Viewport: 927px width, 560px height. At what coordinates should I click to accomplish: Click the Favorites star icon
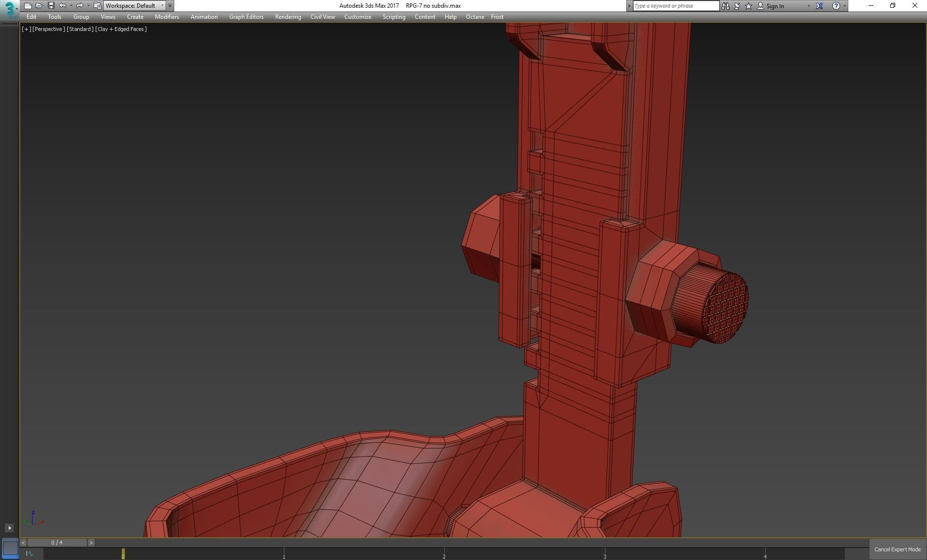click(x=748, y=6)
